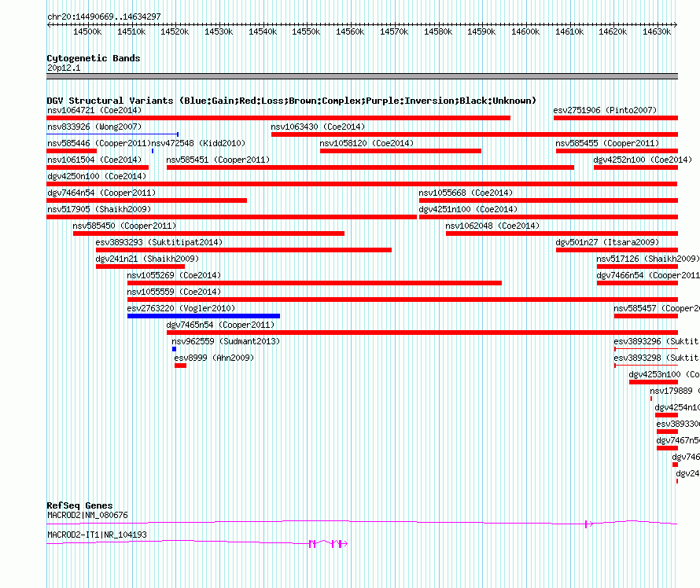Image resolution: width=700 pixels, height=588 pixels.
Task: Click the nsv1058120 (Coe2014) red bar
Action: click(400, 151)
